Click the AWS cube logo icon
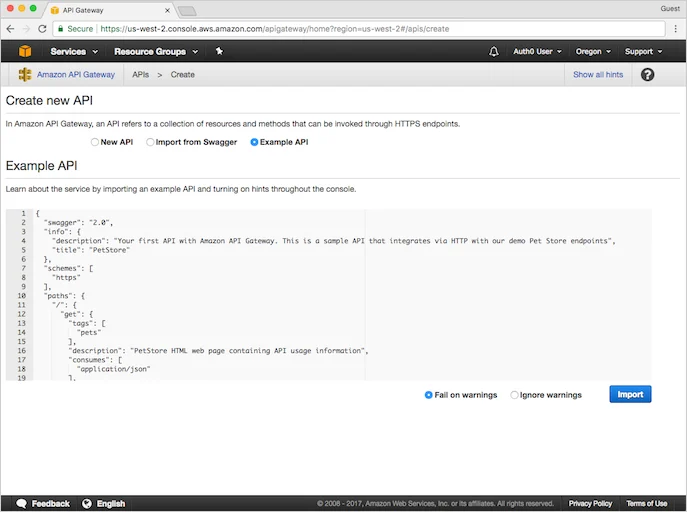The height and width of the screenshot is (512, 687). coord(25,51)
